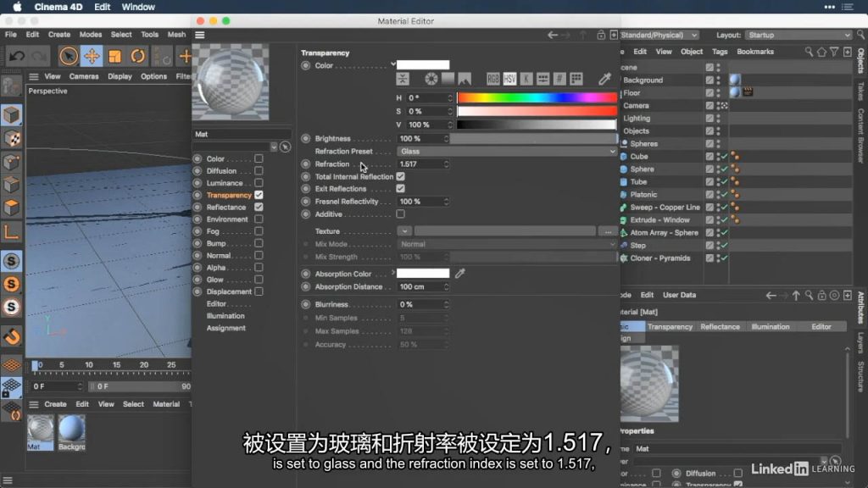The image size is (868, 488).
Task: Open Illumination settings in channel list
Action: [x=225, y=316]
